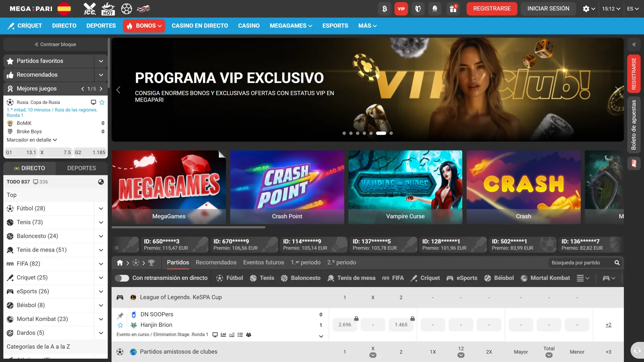The height and width of the screenshot is (362, 644).
Task: Expand Fútbol (28) list
Action: [101, 208]
